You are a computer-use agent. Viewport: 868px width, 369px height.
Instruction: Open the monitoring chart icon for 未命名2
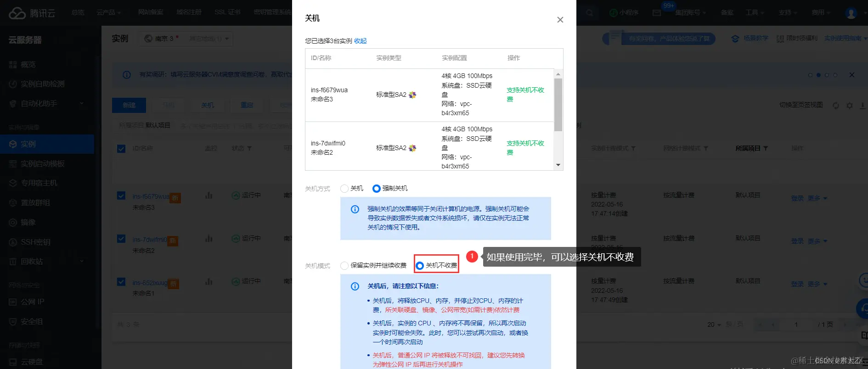(x=209, y=239)
